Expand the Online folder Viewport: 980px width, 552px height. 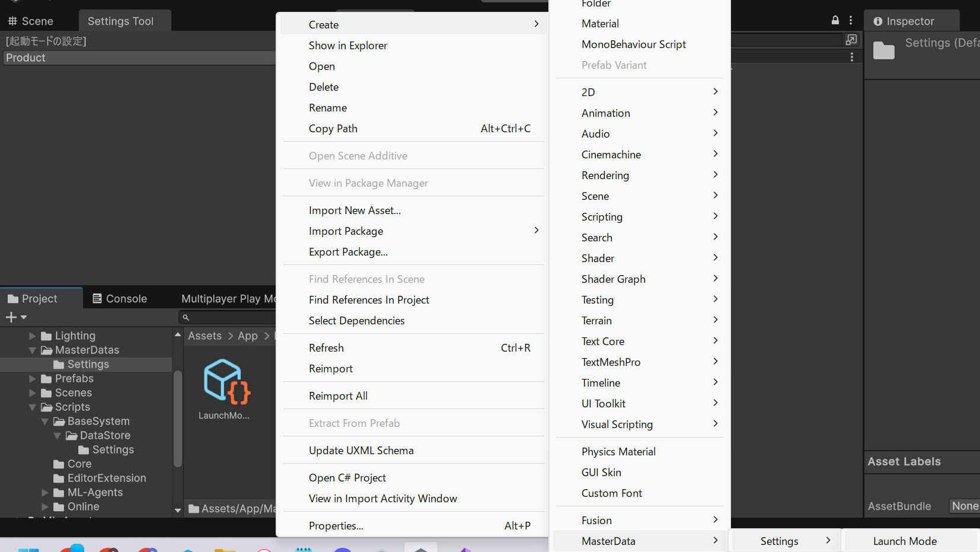coord(44,507)
